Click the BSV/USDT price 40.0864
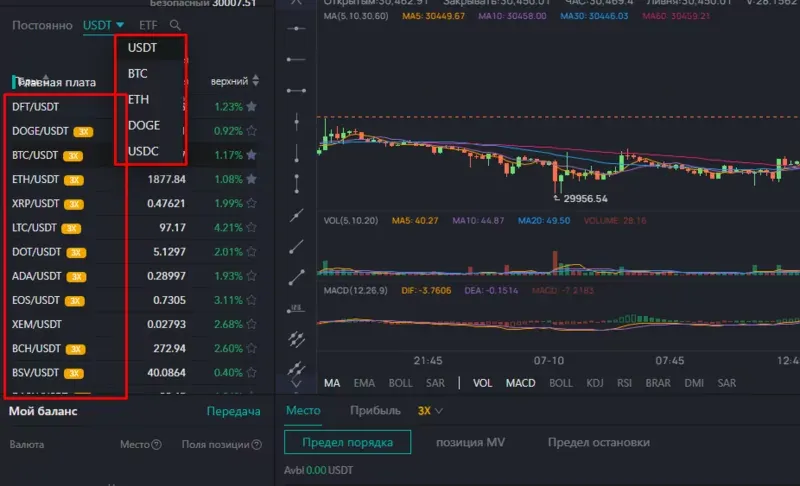This screenshot has height=486, width=800. click(166, 373)
